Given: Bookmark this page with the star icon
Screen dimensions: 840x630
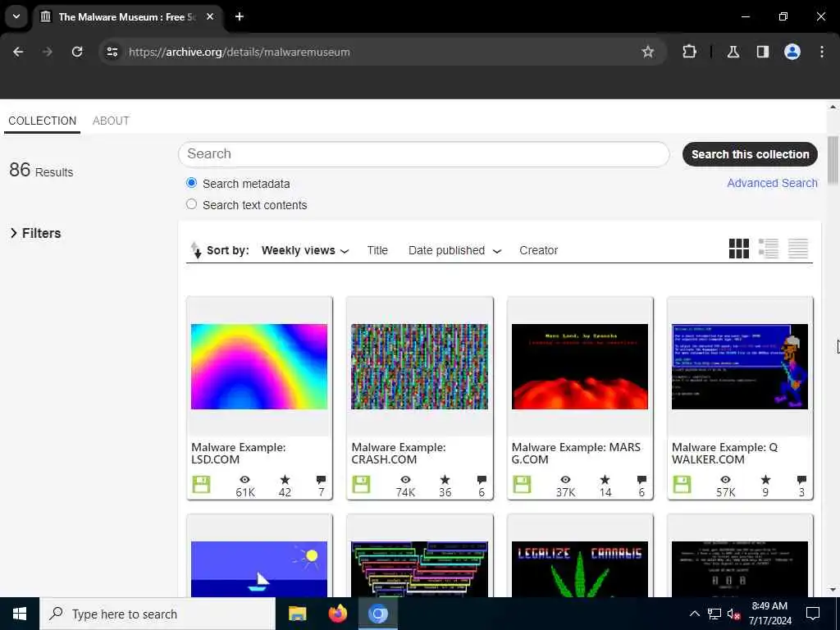Looking at the screenshot, I should (648, 52).
